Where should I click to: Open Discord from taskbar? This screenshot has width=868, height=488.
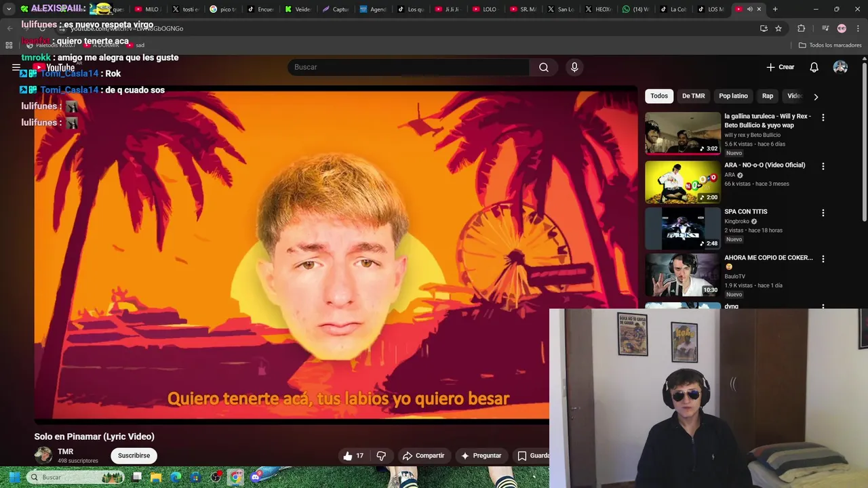[256, 477]
